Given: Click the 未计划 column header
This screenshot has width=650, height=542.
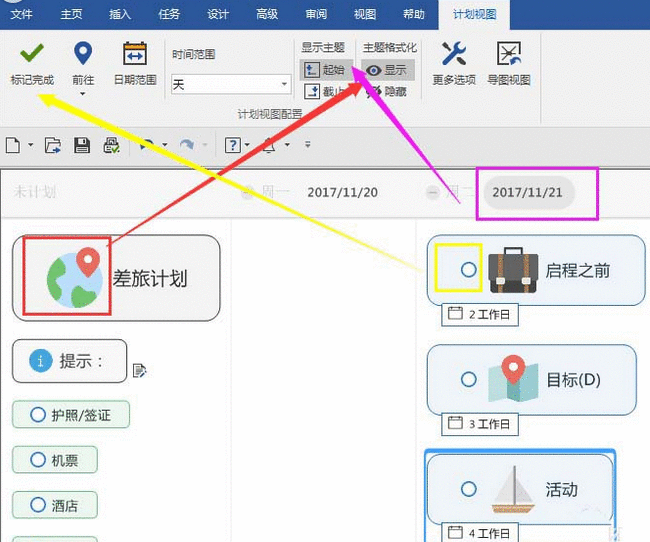Looking at the screenshot, I should [34, 192].
